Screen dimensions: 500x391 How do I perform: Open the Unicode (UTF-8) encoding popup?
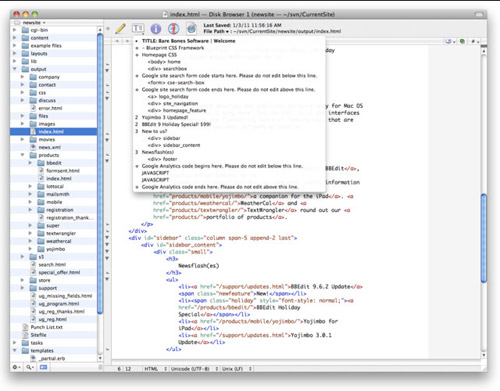click(194, 369)
